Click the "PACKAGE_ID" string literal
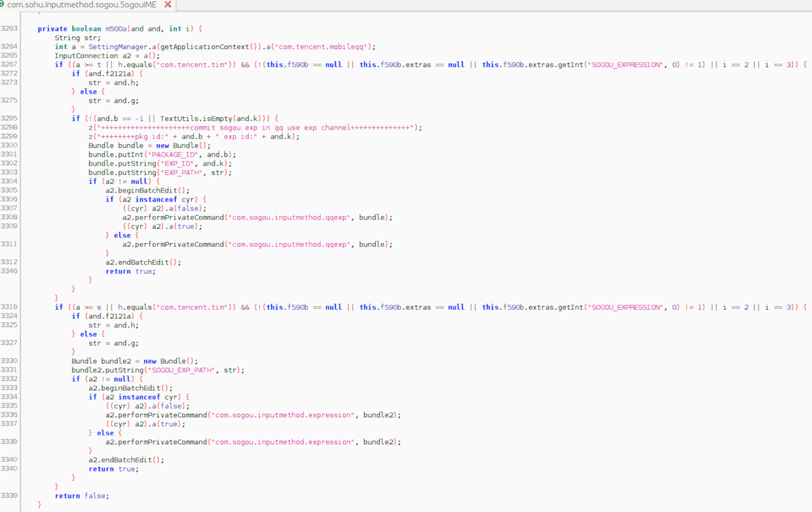The height and width of the screenshot is (512, 812). pos(175,155)
